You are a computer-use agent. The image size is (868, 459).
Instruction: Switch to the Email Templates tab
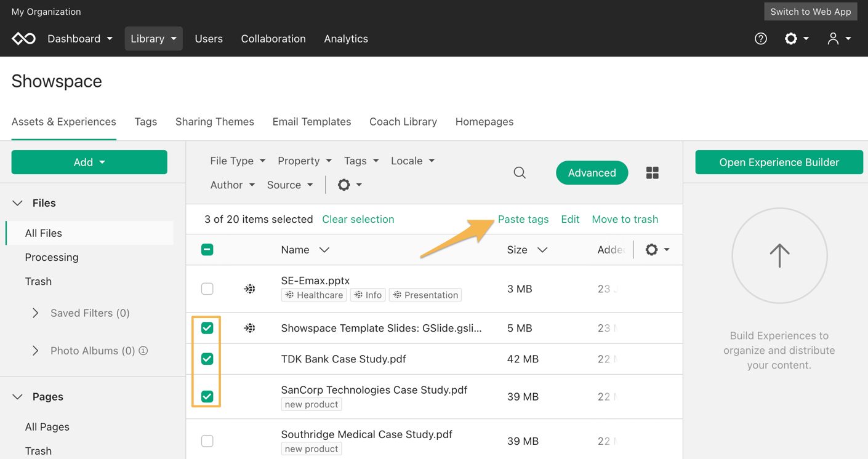pyautogui.click(x=311, y=122)
